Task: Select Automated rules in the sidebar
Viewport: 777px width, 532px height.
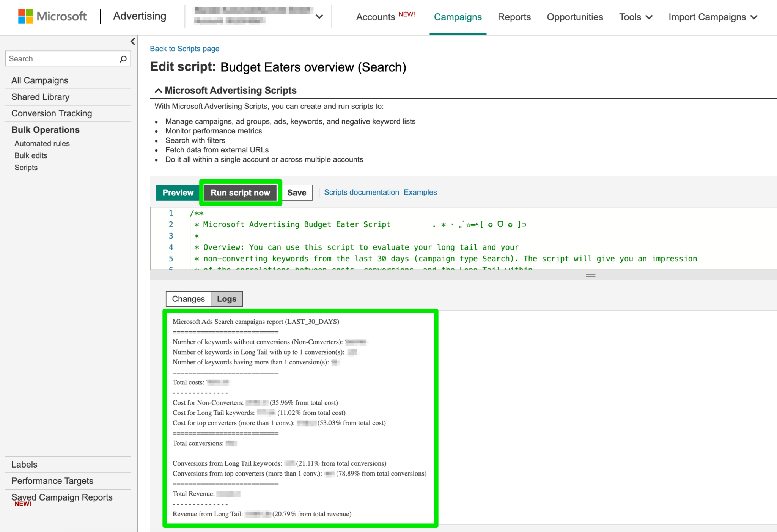Action: (42, 143)
